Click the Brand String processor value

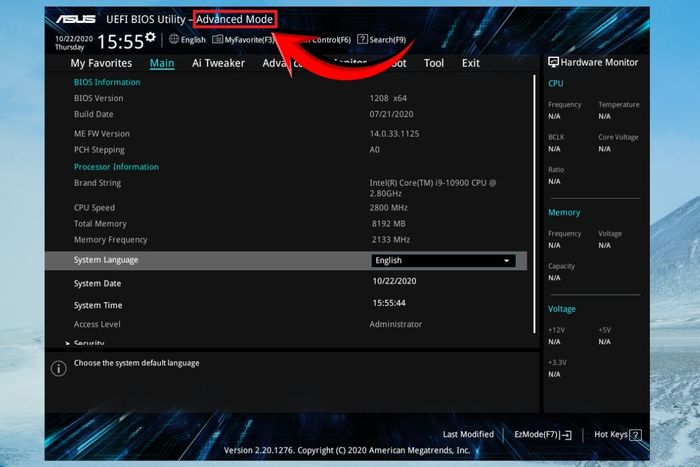click(433, 188)
